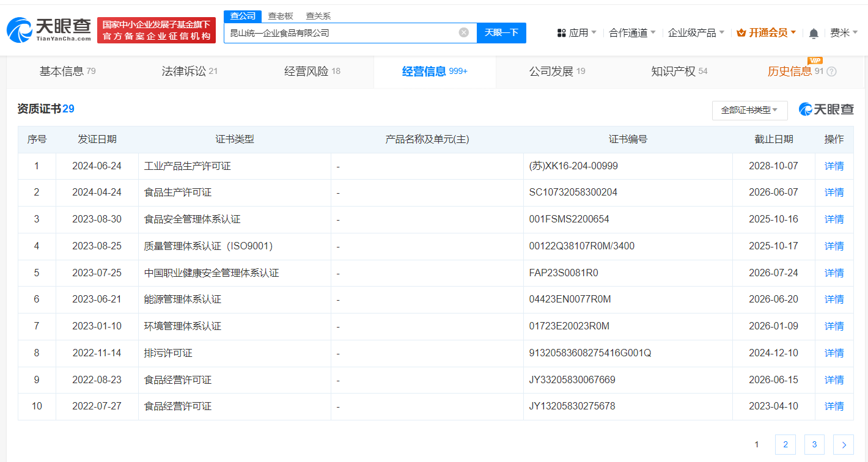Open the 费米 user account menu
868x462 pixels.
(844, 33)
